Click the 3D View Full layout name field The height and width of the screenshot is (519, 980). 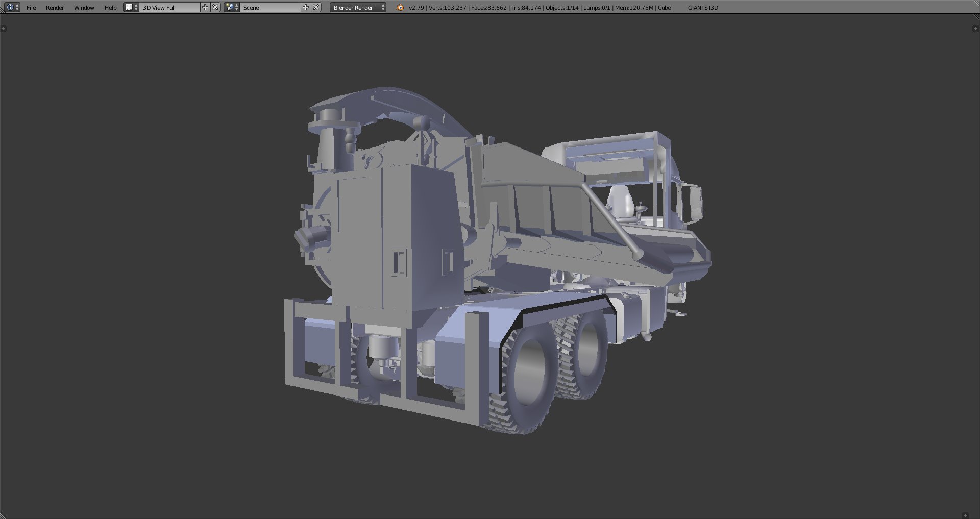[169, 7]
